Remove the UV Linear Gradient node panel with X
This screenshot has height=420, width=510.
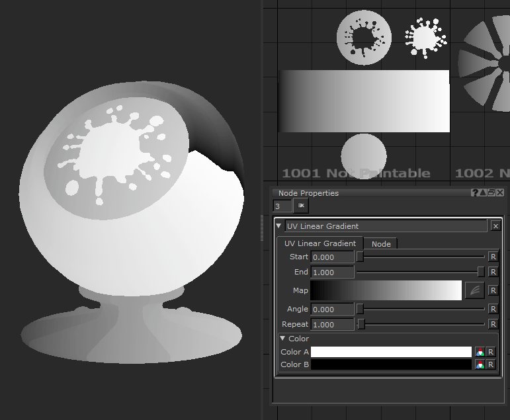[x=495, y=226]
